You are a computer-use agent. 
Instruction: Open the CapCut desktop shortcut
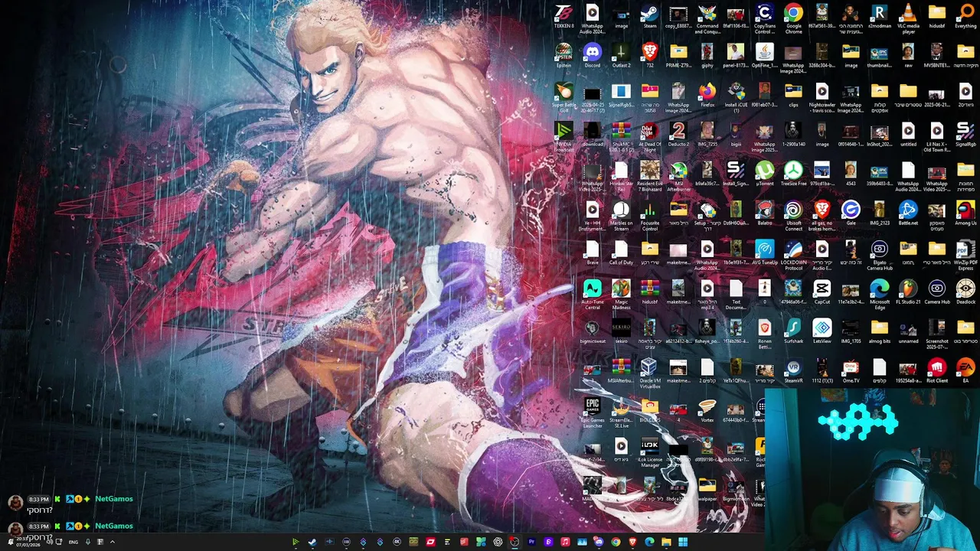pos(822,293)
